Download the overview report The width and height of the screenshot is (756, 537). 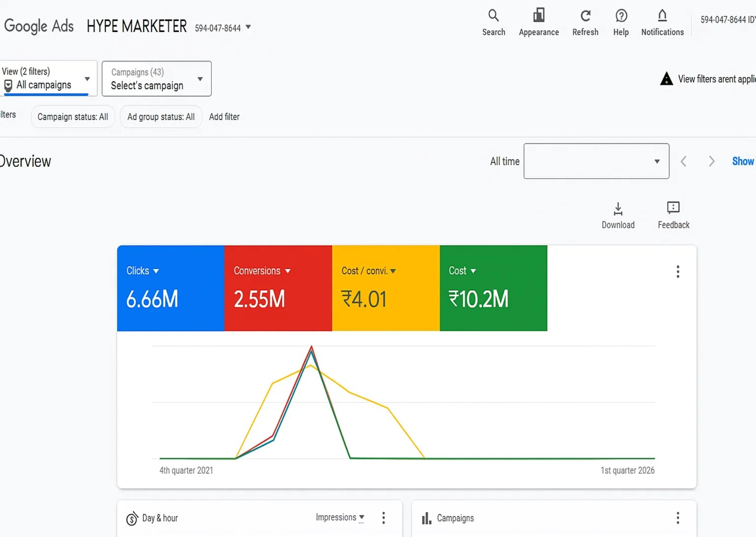(x=618, y=209)
